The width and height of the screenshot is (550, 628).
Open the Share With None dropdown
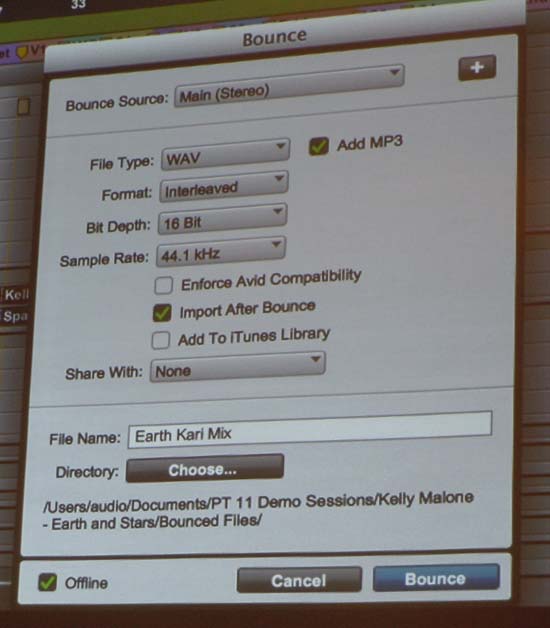click(x=238, y=367)
